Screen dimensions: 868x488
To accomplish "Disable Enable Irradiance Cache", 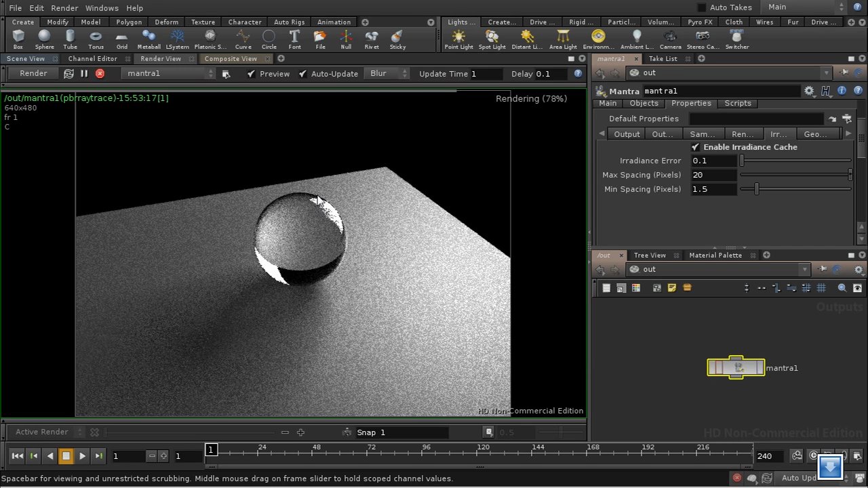I will 694,146.
